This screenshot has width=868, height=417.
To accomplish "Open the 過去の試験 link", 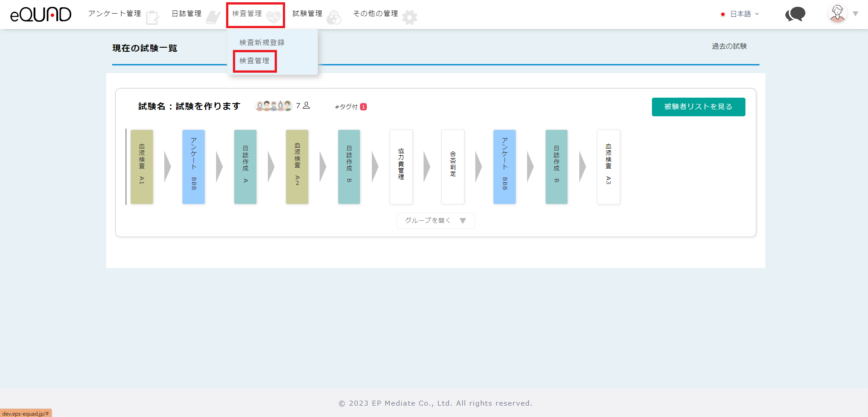I will tap(729, 46).
